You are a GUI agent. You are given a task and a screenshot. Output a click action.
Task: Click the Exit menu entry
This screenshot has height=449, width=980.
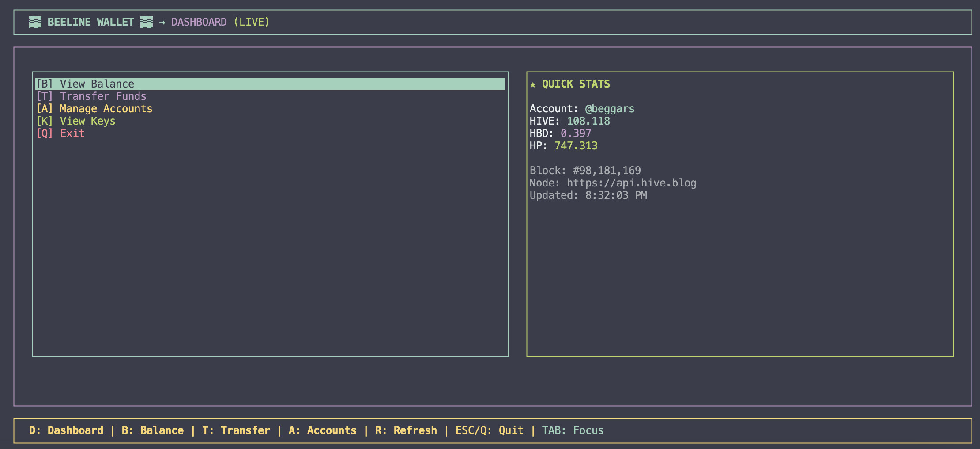click(x=60, y=133)
